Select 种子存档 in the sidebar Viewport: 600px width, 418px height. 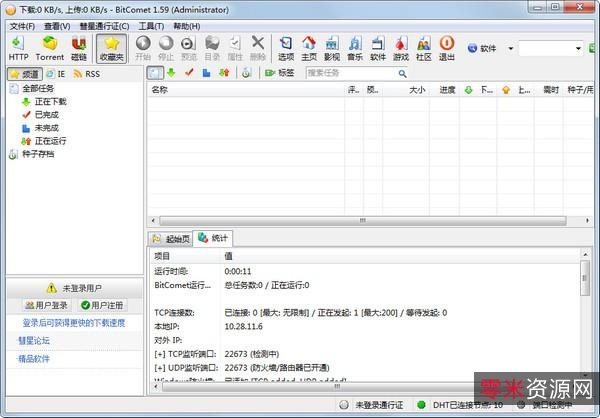tap(32, 154)
